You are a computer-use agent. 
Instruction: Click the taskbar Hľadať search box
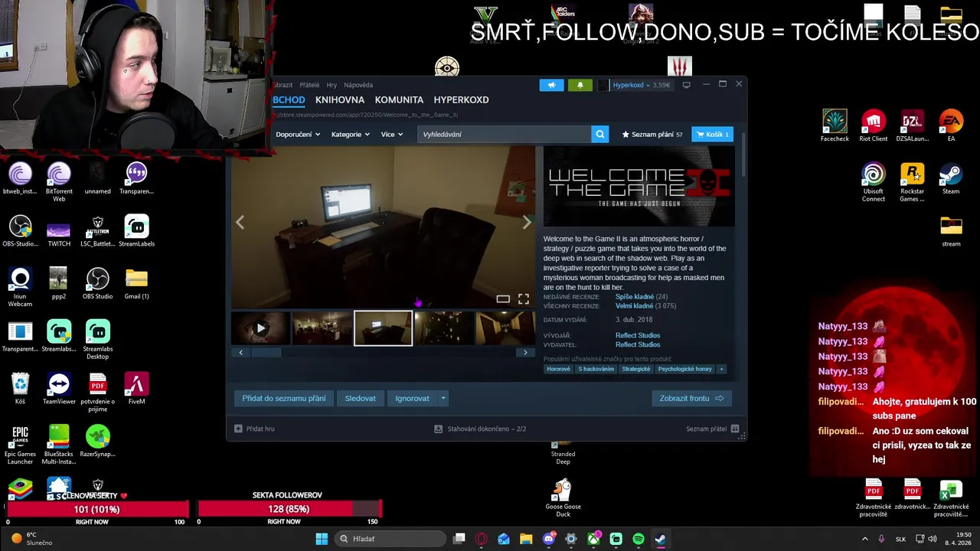pyautogui.click(x=390, y=539)
